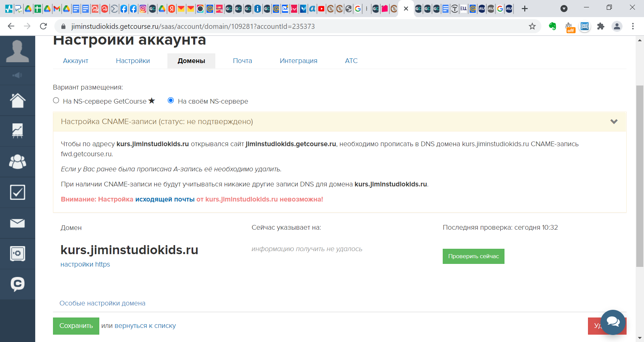
Task: Open the safe/finance section in sidebar
Action: click(x=17, y=253)
